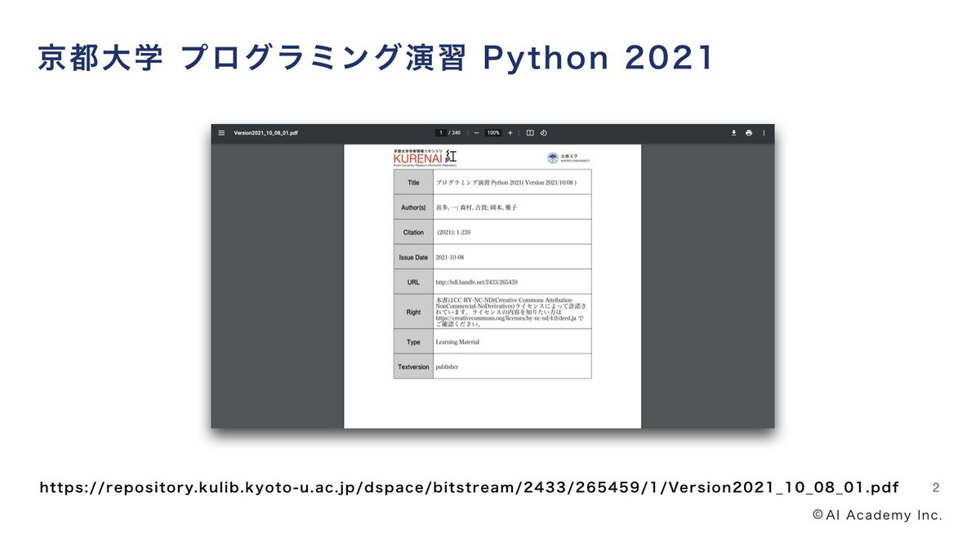Select the Title row label
The width and height of the screenshot is (980, 546).
pyautogui.click(x=413, y=182)
